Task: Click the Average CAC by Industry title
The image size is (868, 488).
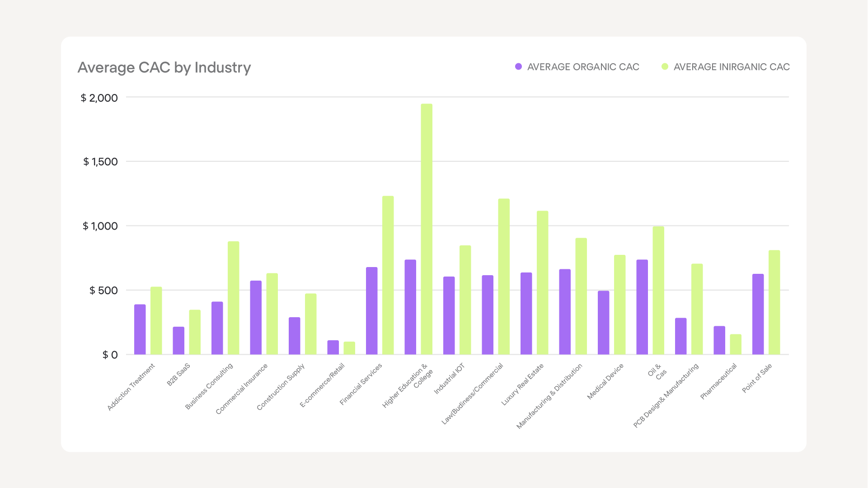Action: [x=164, y=67]
